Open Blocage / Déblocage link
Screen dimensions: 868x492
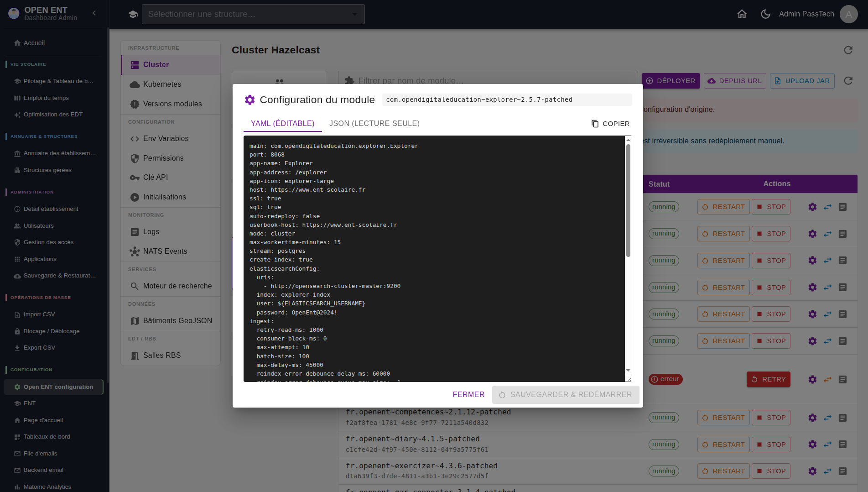tap(54, 331)
